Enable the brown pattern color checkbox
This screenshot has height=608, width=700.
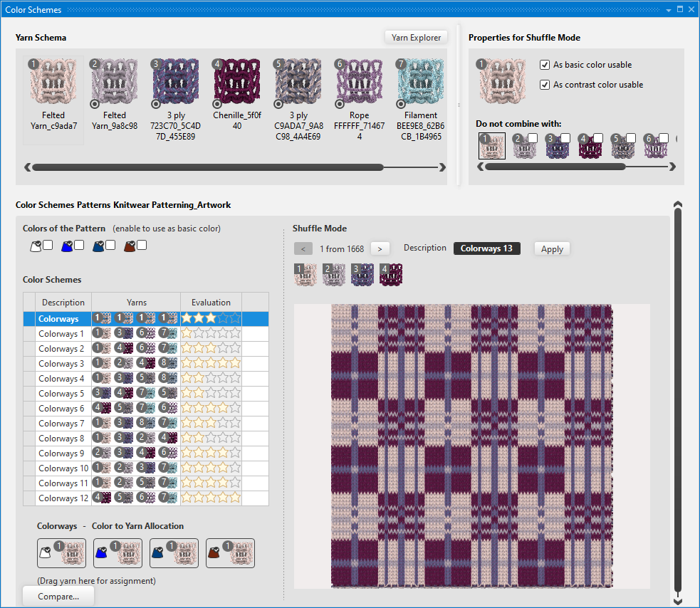[142, 245]
